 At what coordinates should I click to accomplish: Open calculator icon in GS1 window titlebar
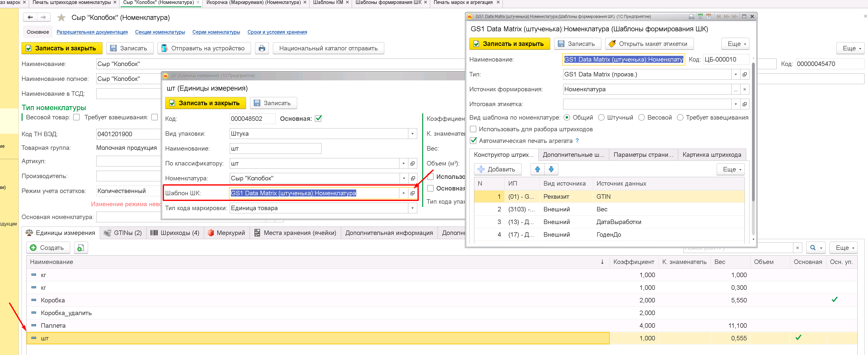click(x=700, y=17)
